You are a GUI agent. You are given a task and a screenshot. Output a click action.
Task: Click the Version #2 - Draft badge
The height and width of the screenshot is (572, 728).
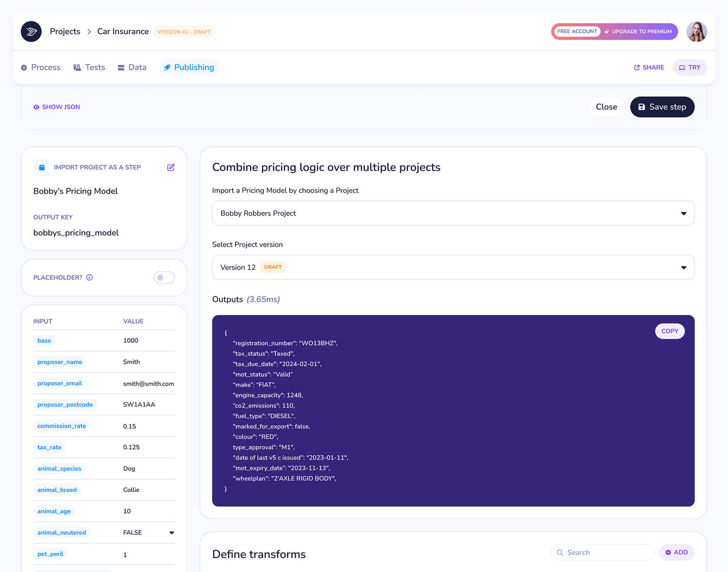[x=184, y=32]
